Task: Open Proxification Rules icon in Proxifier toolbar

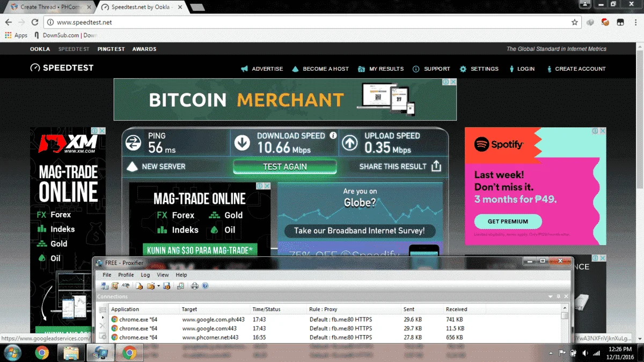Action: (x=115, y=286)
